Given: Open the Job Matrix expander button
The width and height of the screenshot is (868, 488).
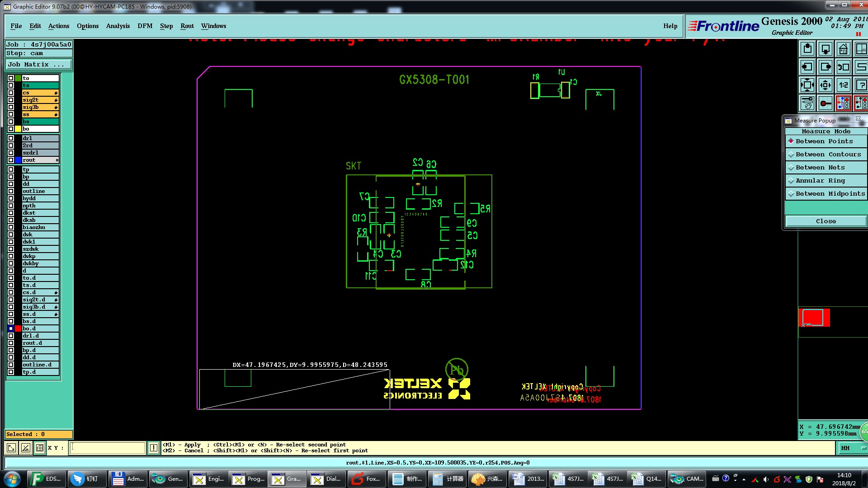Looking at the screenshot, I should click(39, 65).
